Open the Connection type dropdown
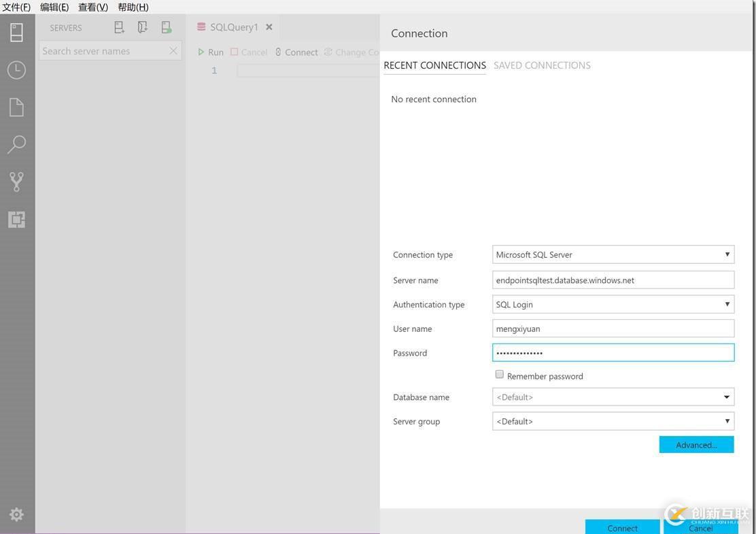Image resolution: width=756 pixels, height=534 pixels. coord(613,254)
